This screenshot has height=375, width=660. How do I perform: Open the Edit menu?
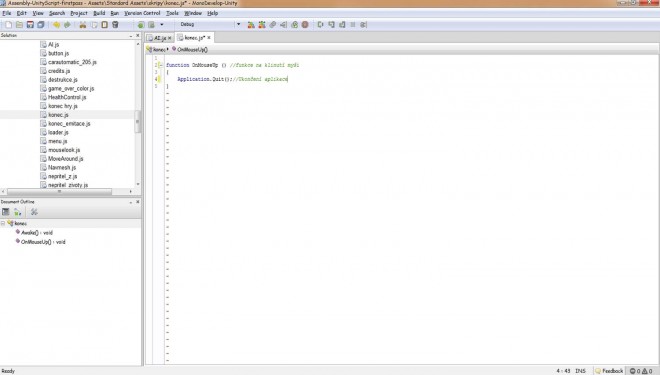[21, 13]
